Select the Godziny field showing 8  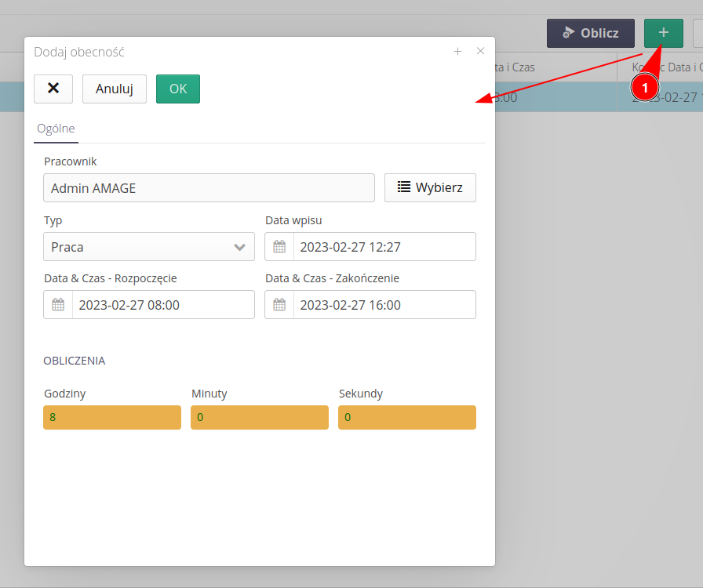point(112,417)
